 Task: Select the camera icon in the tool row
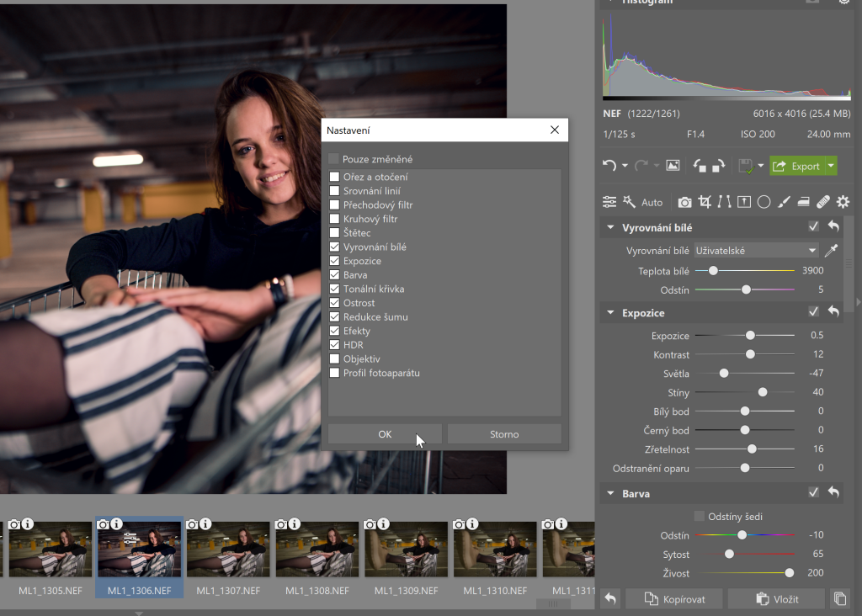tap(684, 202)
